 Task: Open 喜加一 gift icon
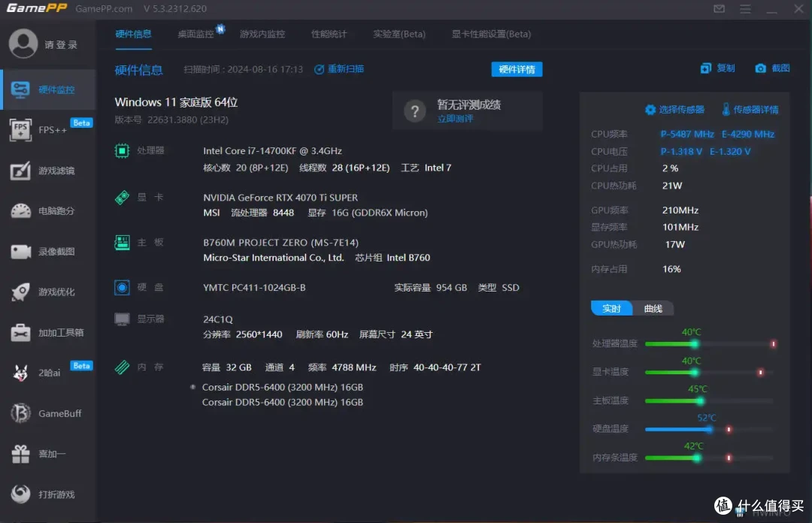[21, 454]
